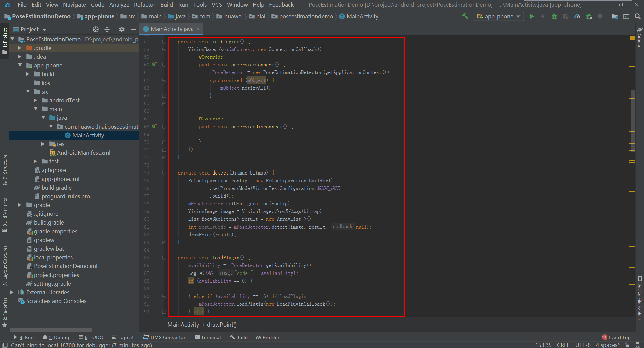Click the Make Project hammer icon
Screen dimensions: 644x348
[x=465, y=16]
